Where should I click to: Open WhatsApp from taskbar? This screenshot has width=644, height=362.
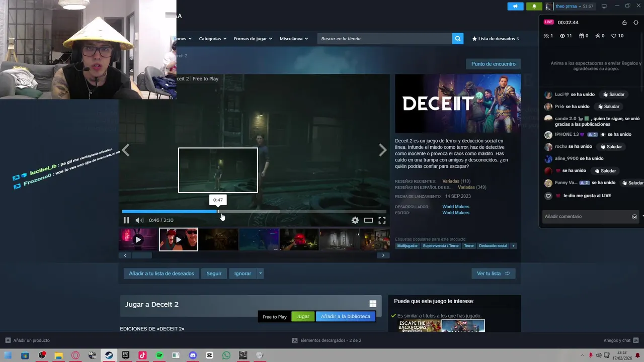click(x=226, y=355)
